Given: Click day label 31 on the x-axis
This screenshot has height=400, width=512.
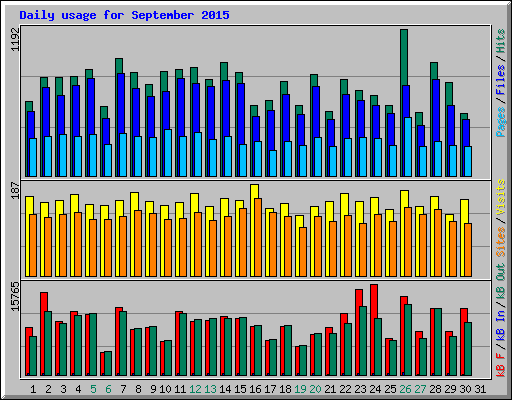Looking at the screenshot, I should click(x=480, y=389).
